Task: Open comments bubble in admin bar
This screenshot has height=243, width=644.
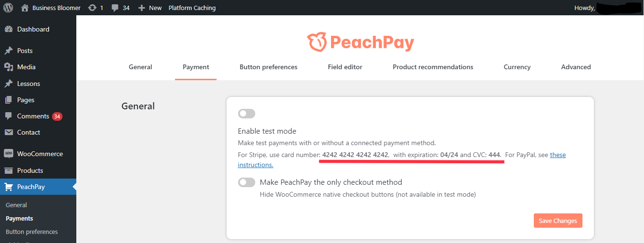Action: pos(115,8)
